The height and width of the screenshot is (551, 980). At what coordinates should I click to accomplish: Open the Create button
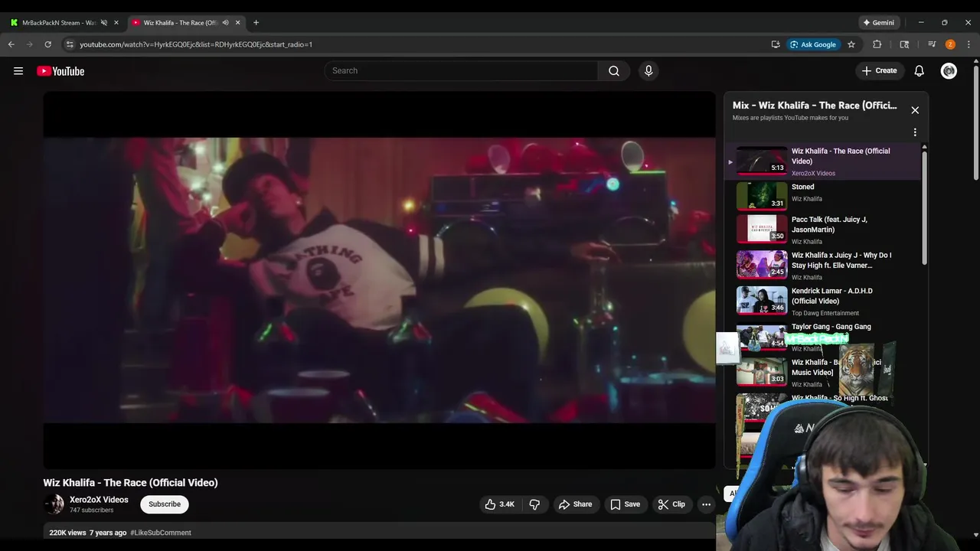coord(879,71)
